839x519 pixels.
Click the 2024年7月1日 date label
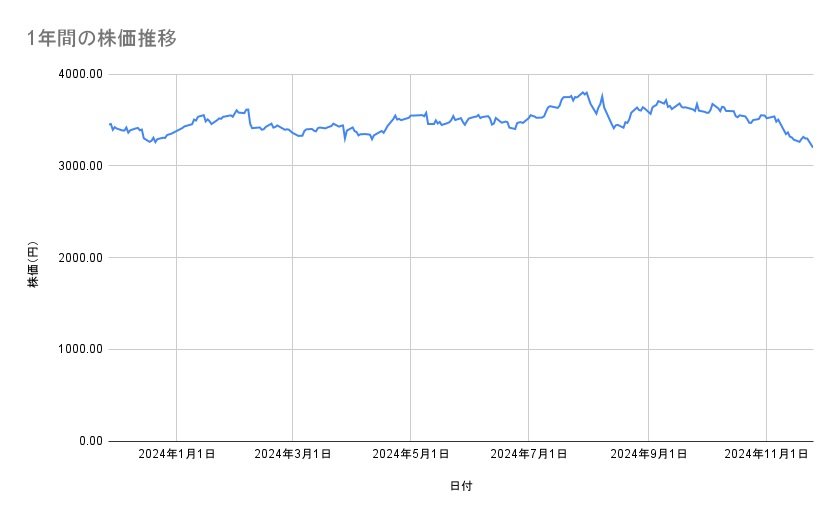coord(528,455)
